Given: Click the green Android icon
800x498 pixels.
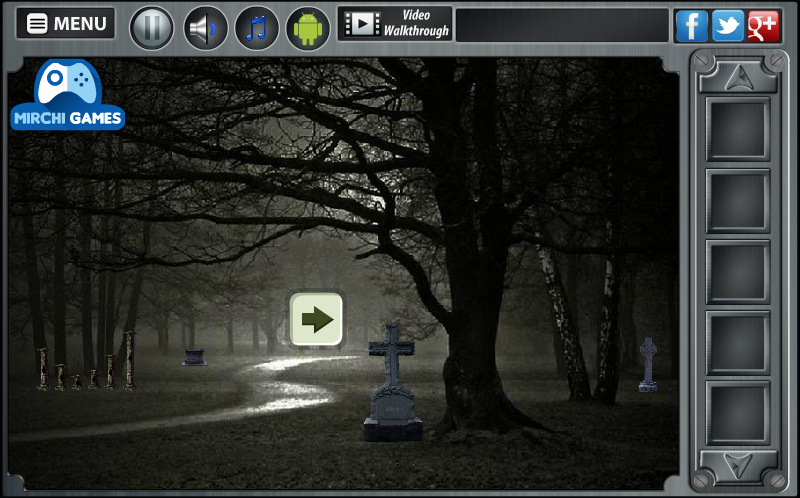Looking at the screenshot, I should (x=308, y=27).
